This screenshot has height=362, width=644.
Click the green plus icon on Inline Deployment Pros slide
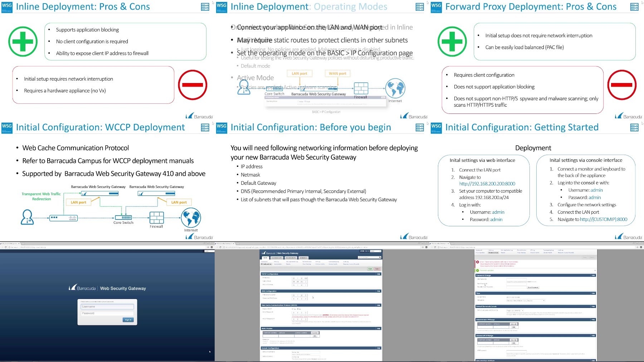23,42
